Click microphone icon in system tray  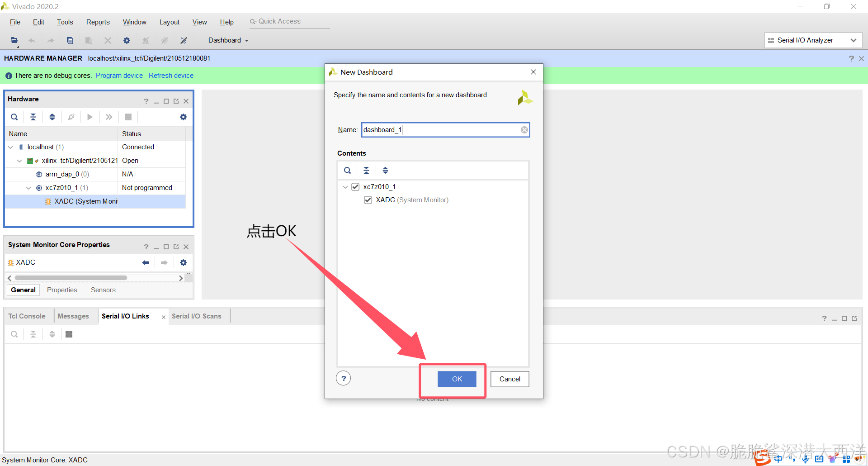[x=806, y=459]
